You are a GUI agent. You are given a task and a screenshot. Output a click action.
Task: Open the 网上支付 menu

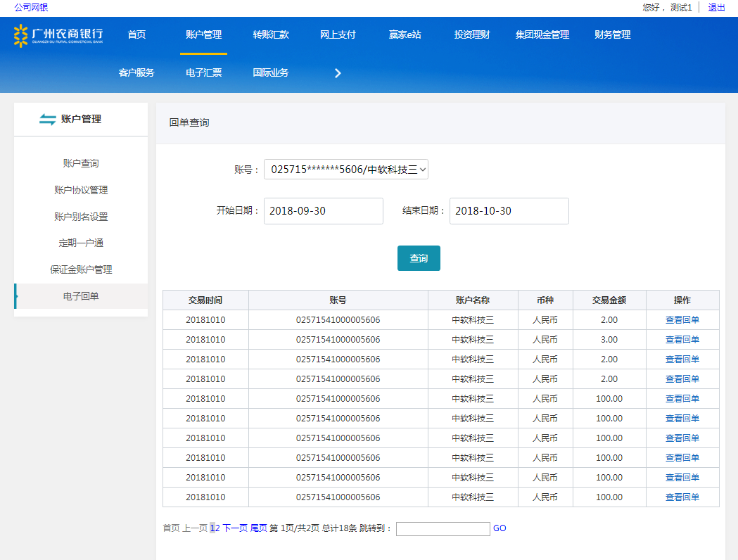pos(338,34)
